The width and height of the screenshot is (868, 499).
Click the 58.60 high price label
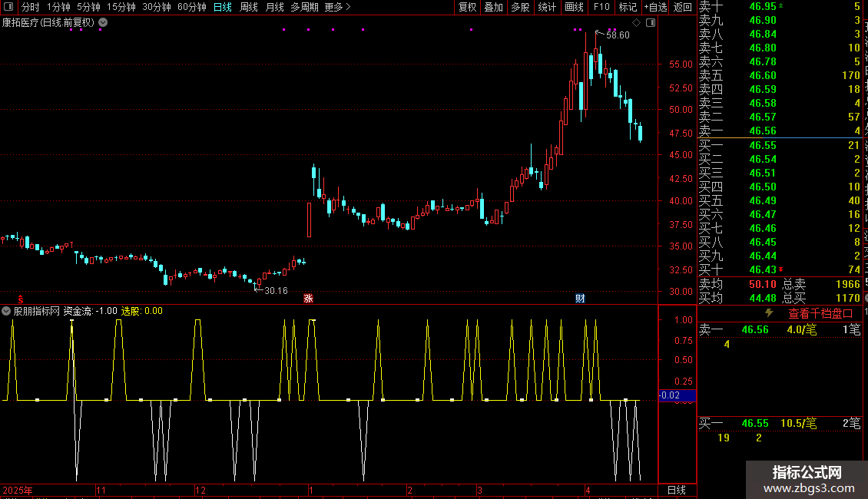[618, 35]
